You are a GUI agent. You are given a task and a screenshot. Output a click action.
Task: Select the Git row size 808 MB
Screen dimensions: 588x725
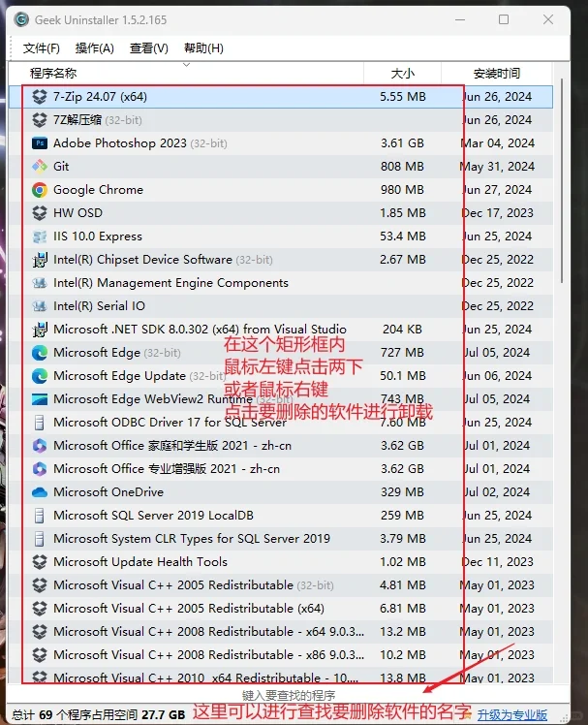(x=402, y=167)
